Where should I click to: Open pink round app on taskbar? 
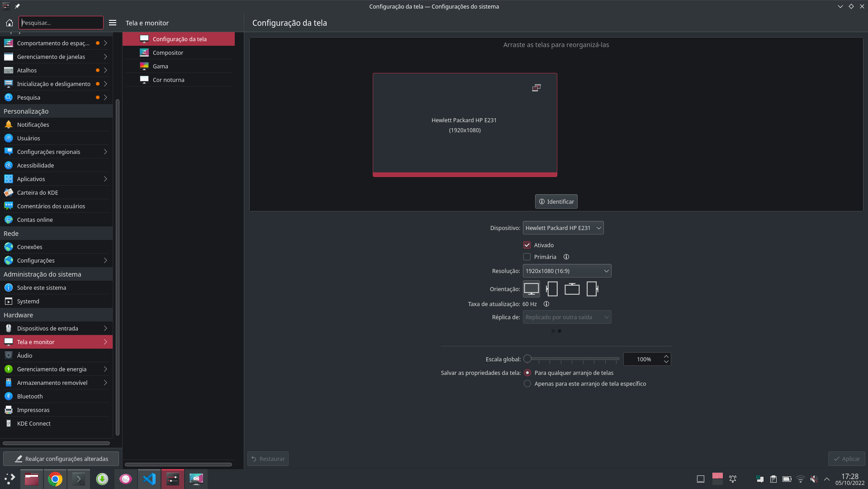126,479
